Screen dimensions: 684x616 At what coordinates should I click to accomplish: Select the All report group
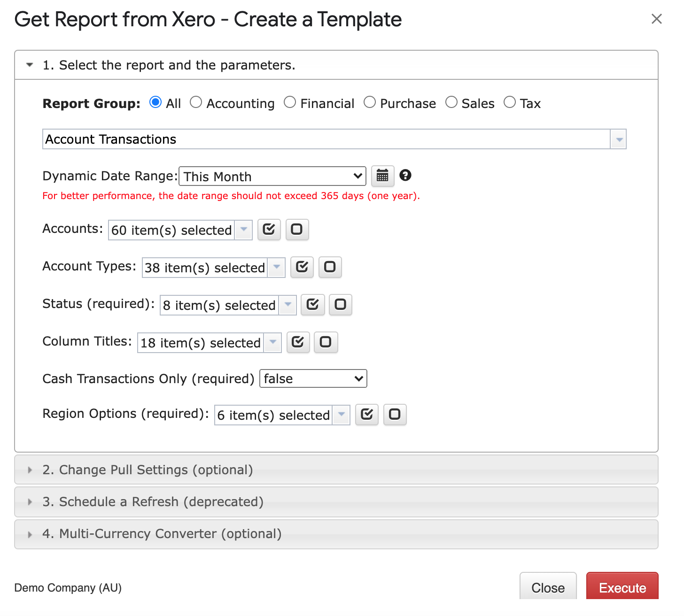click(155, 102)
